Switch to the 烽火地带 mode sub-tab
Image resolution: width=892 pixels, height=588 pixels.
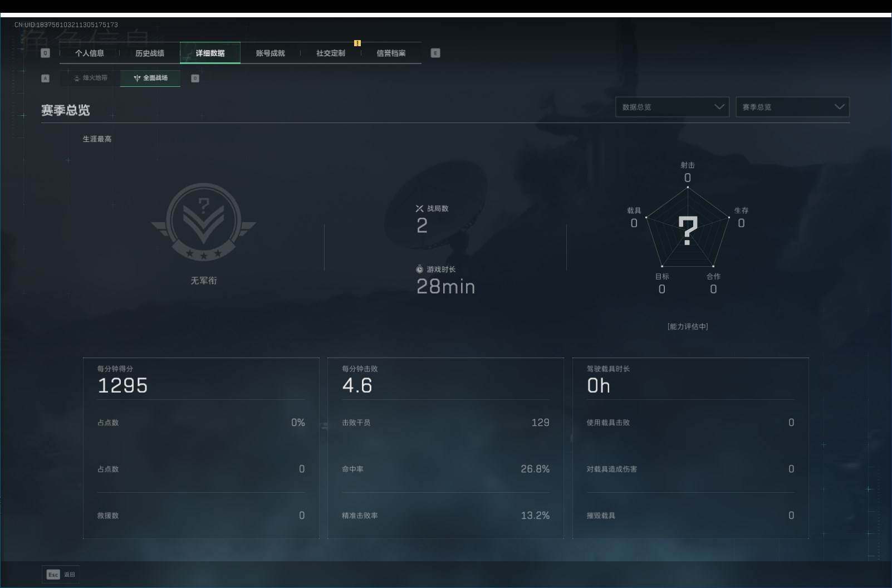coord(90,78)
